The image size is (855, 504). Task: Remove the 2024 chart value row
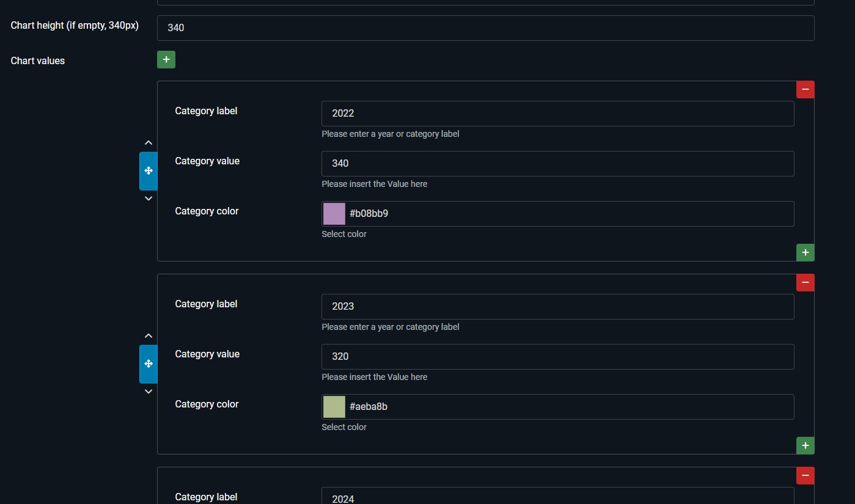tap(805, 475)
